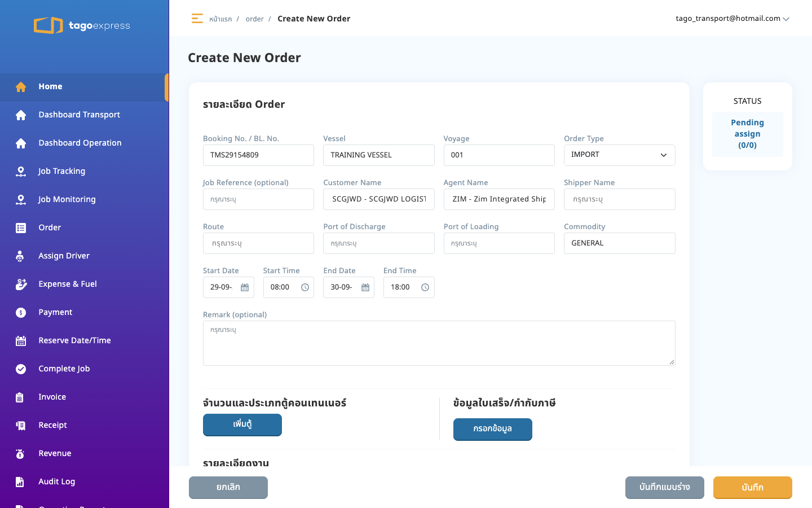Expand the tago_transport account dropdown
This screenshot has width=812, height=508.
point(732,19)
